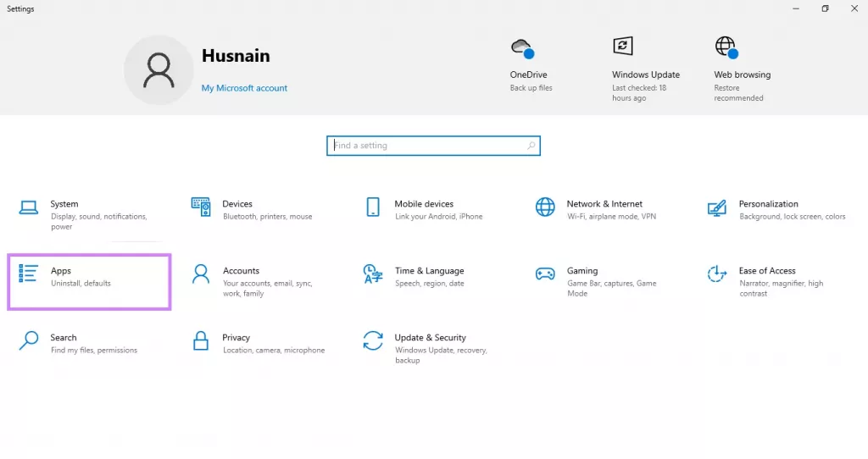Click 'Background, lock screen, colors' description
Screen dimensions: 868x459
(793, 216)
